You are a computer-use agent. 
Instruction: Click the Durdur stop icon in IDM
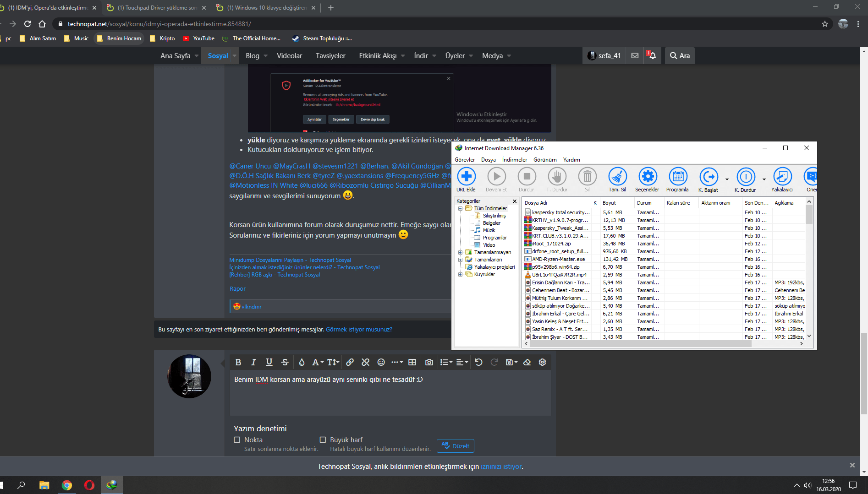click(x=527, y=176)
